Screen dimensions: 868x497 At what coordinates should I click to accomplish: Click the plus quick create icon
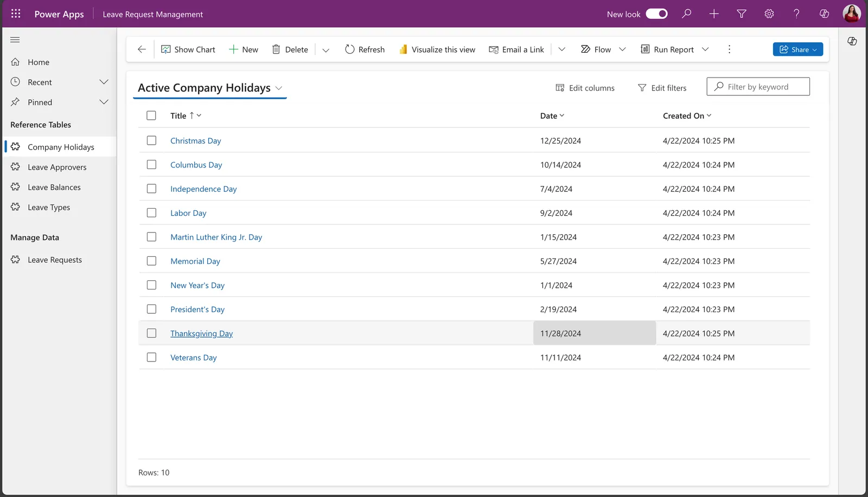pos(714,14)
